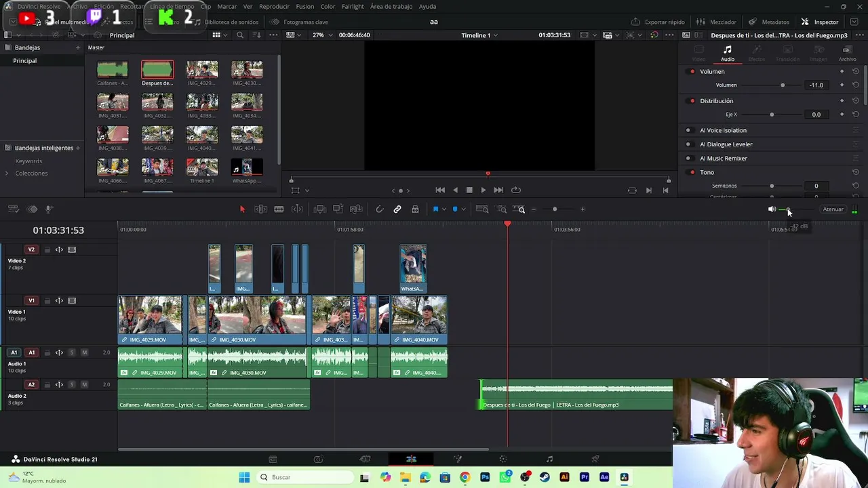Open the Reproducir menu
The height and width of the screenshot is (488, 868).
(x=274, y=6)
